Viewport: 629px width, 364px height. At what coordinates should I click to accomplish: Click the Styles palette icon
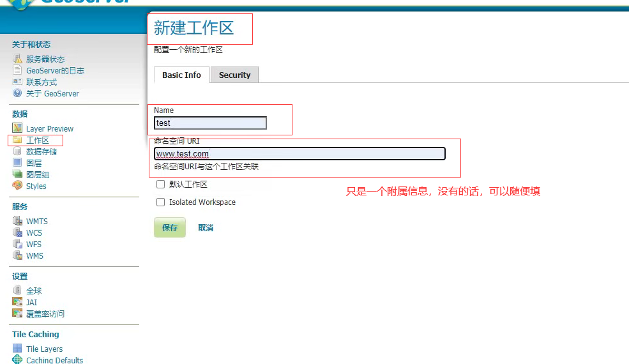point(17,185)
